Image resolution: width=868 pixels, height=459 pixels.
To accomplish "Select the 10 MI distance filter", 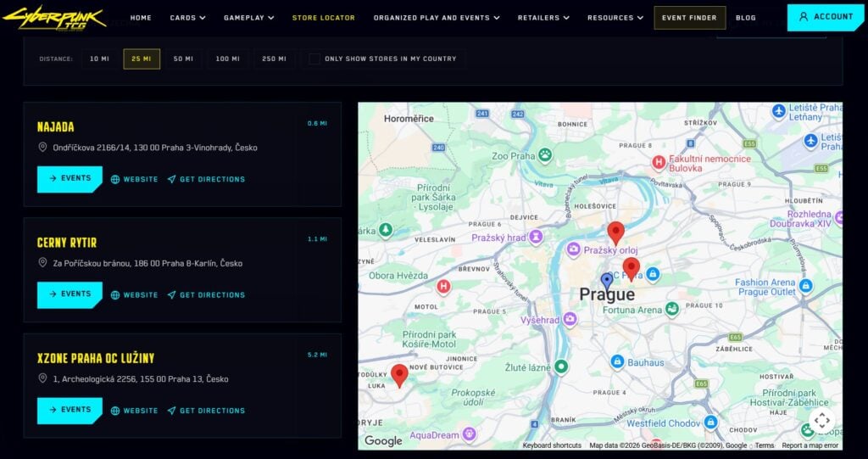I will pos(100,59).
